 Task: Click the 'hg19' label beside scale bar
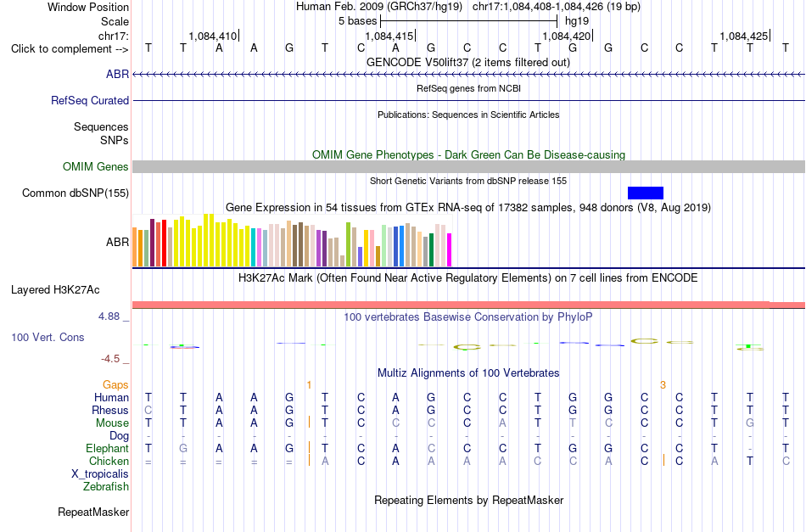point(577,21)
